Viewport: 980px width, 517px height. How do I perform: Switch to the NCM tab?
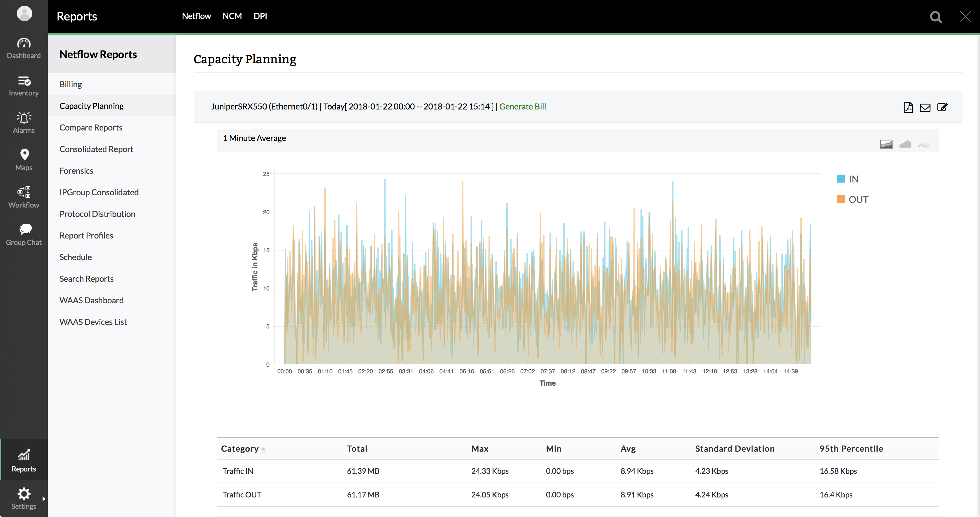pyautogui.click(x=232, y=16)
